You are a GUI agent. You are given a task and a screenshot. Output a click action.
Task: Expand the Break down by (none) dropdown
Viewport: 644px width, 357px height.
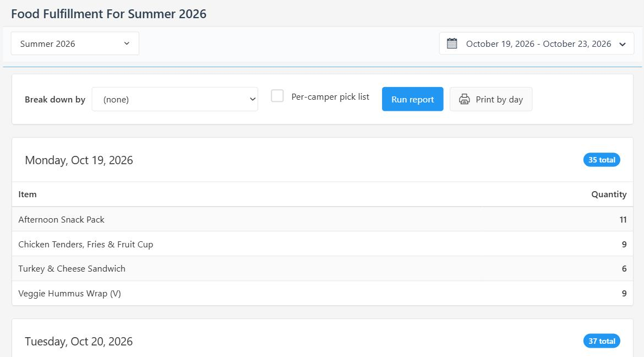pos(175,99)
